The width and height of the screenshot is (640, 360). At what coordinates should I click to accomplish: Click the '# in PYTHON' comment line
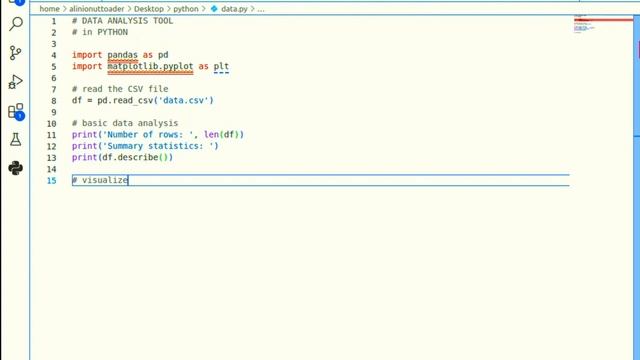click(100, 32)
